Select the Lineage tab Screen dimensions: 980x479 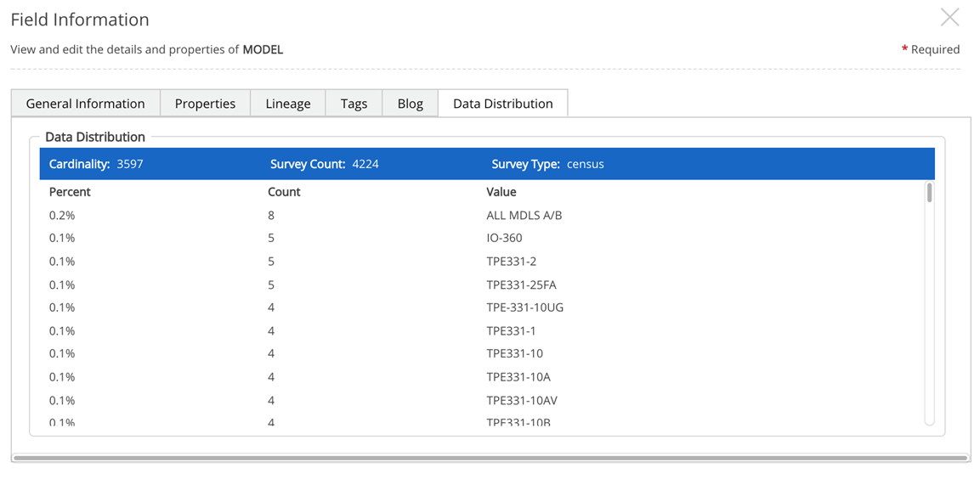(x=288, y=104)
